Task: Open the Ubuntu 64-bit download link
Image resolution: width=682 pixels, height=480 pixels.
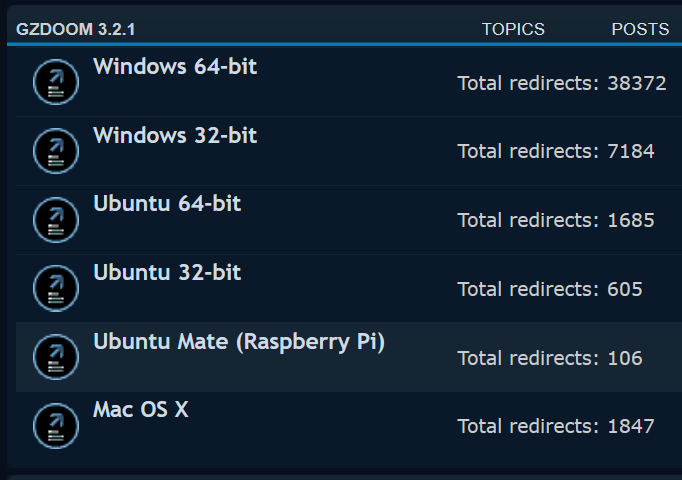Action: coord(167,203)
